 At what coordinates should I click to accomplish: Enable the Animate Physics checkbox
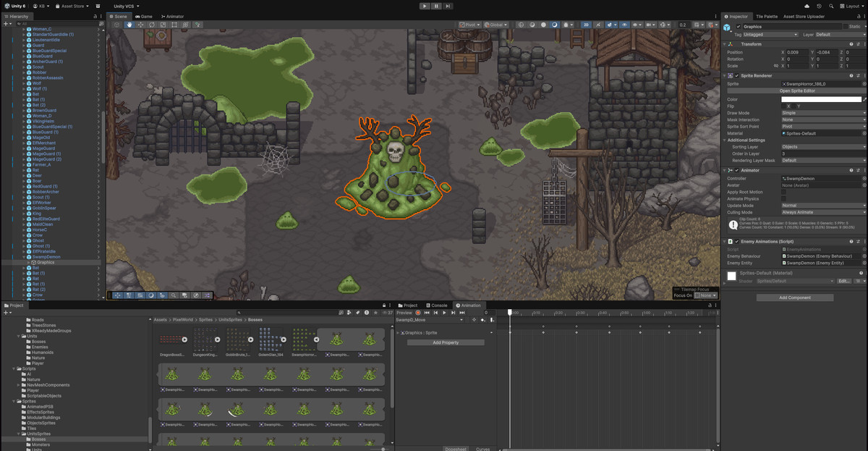pos(783,198)
